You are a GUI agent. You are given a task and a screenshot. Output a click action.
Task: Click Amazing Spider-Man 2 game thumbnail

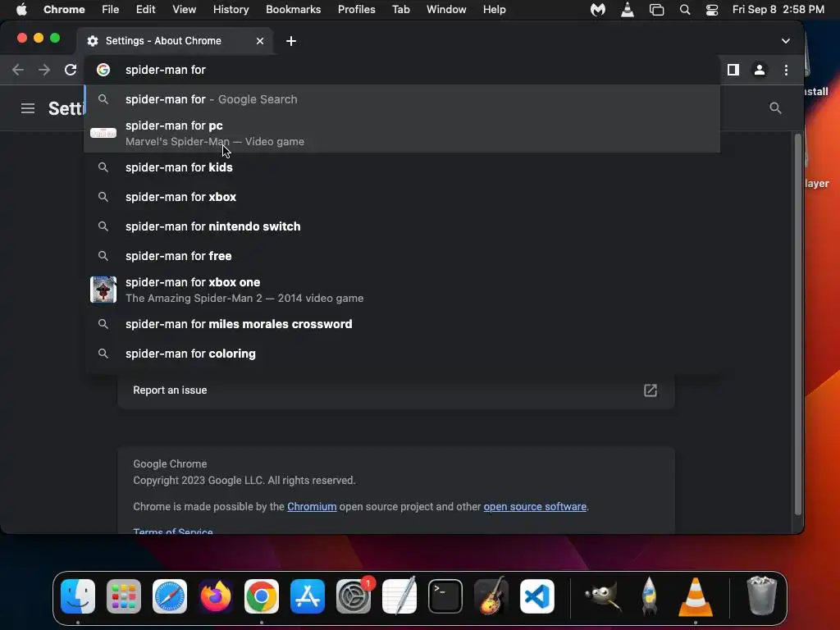coord(103,290)
